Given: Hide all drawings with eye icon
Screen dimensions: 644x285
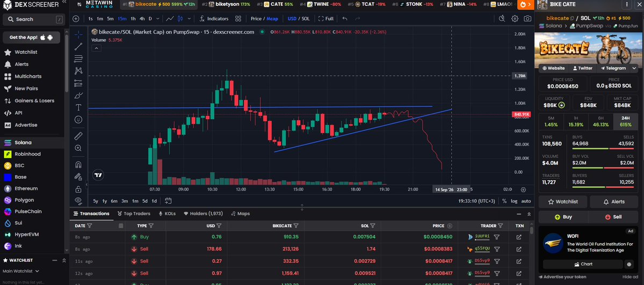Looking at the screenshot, I should pos(78,200).
